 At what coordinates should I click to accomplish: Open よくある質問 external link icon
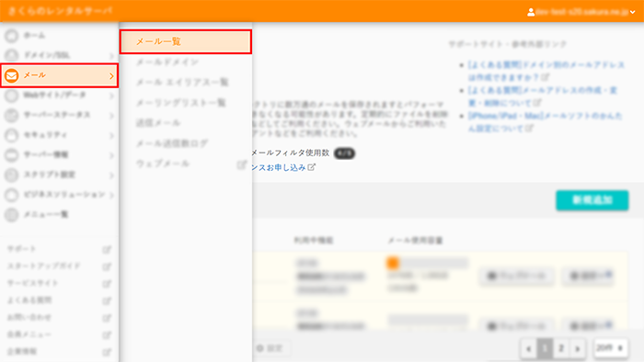(107, 300)
